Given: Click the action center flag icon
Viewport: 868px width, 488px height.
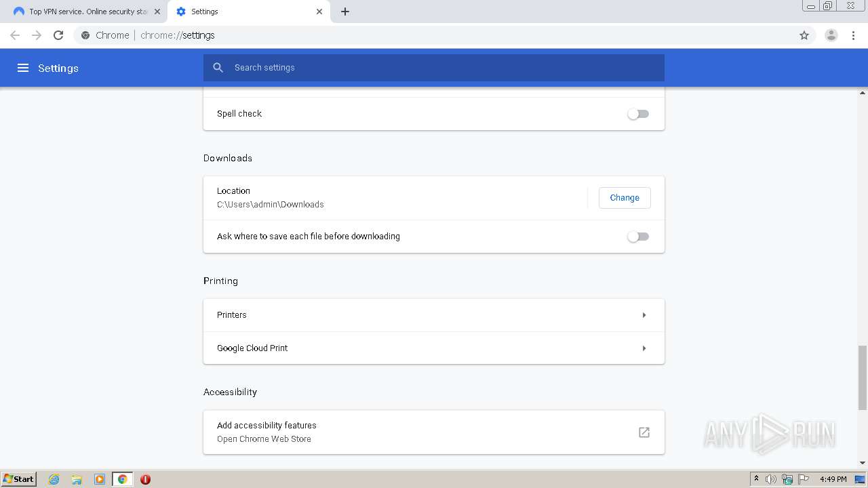Looking at the screenshot, I should coord(804,479).
